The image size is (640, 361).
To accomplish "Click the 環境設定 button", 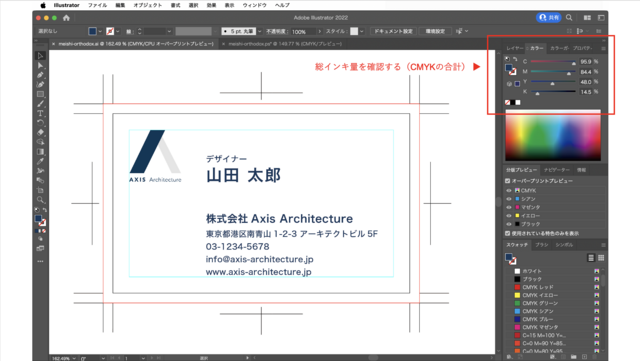I will click(x=435, y=31).
